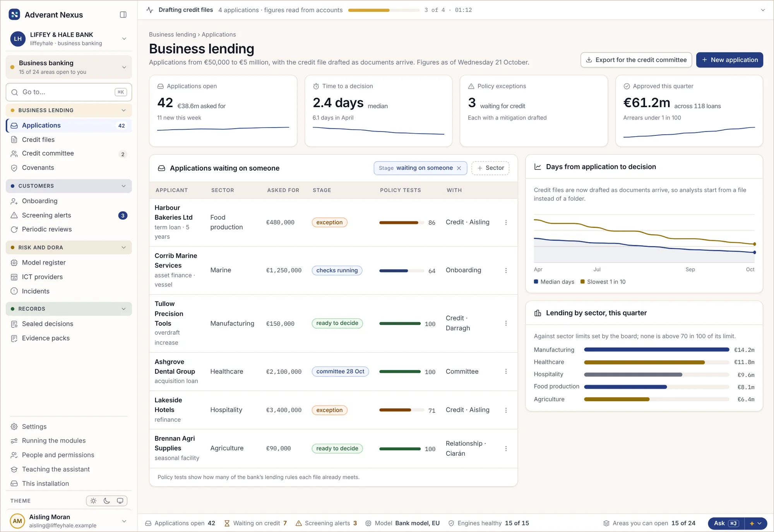
Task: Expand the drafting progress banner chevron
Action: click(x=763, y=10)
